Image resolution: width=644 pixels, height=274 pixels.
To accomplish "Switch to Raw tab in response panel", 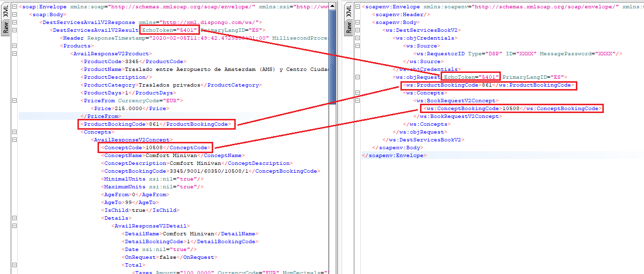I will [5, 28].
